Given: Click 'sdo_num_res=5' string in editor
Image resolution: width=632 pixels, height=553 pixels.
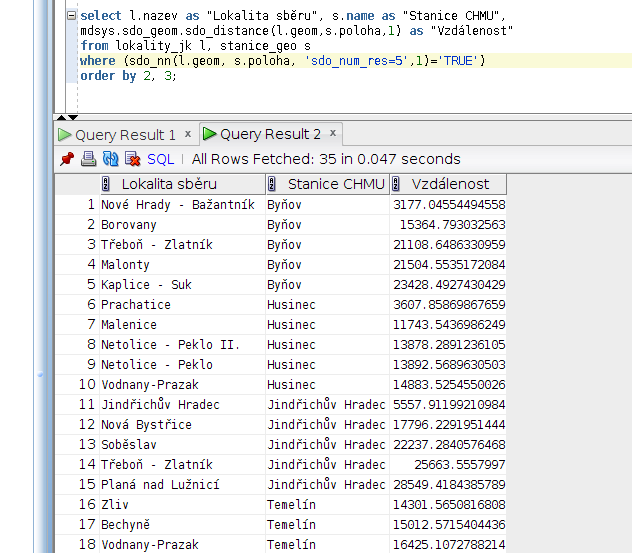Looking at the screenshot, I should tap(357, 61).
